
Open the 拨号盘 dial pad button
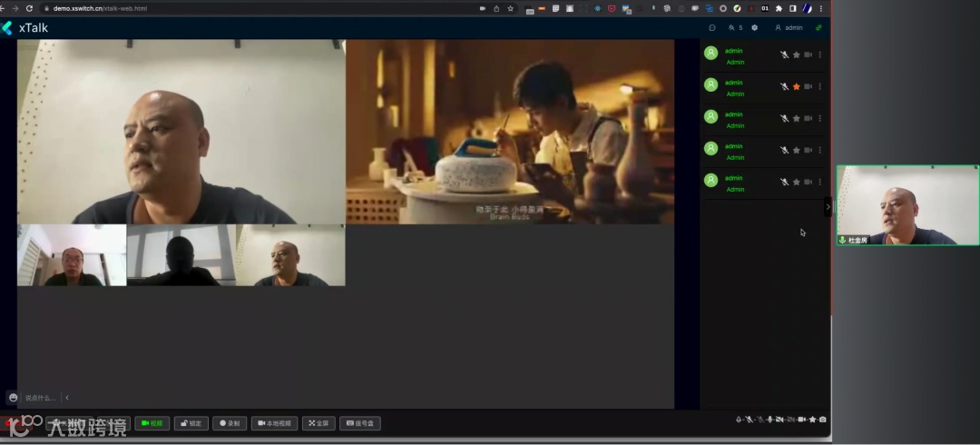click(x=360, y=423)
